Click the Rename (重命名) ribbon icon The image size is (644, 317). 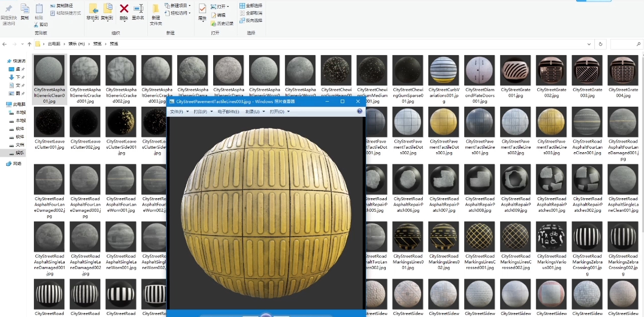pos(138,9)
